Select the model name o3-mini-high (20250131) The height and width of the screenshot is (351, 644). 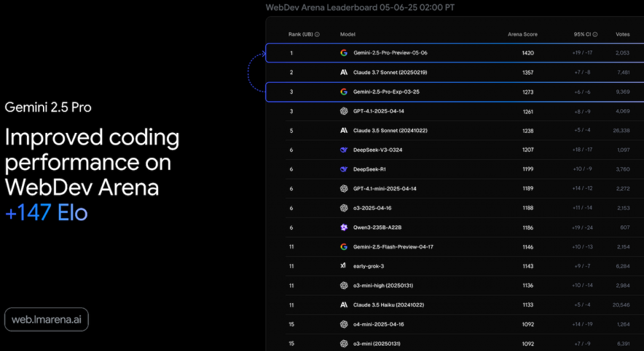point(383,285)
